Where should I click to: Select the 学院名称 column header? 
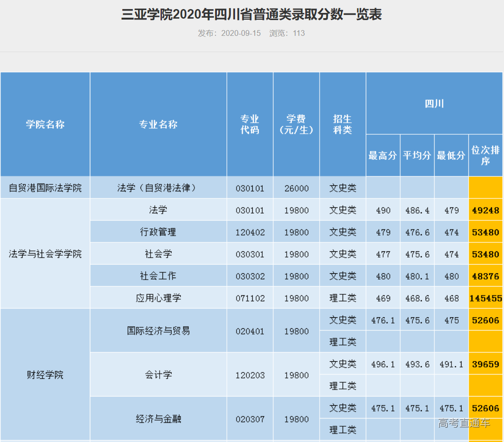coord(44,124)
